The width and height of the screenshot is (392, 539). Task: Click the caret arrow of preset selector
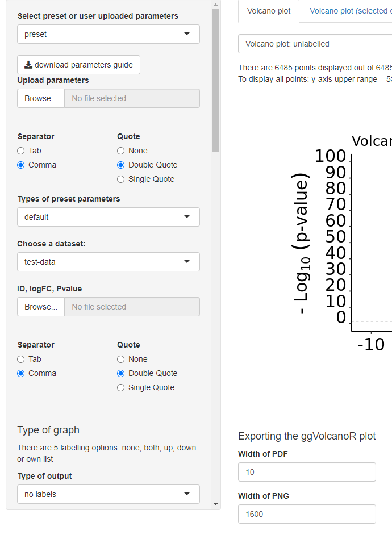point(187,34)
